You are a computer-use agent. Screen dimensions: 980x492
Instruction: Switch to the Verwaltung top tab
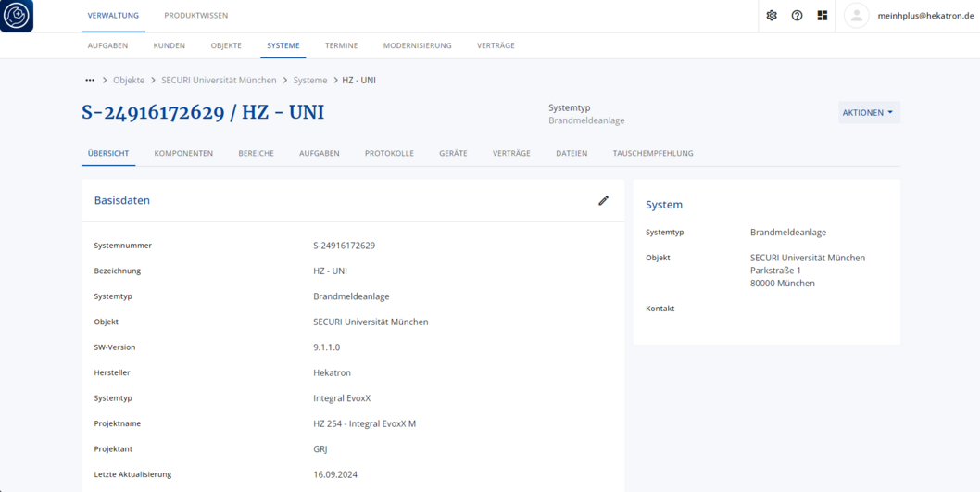(x=113, y=16)
